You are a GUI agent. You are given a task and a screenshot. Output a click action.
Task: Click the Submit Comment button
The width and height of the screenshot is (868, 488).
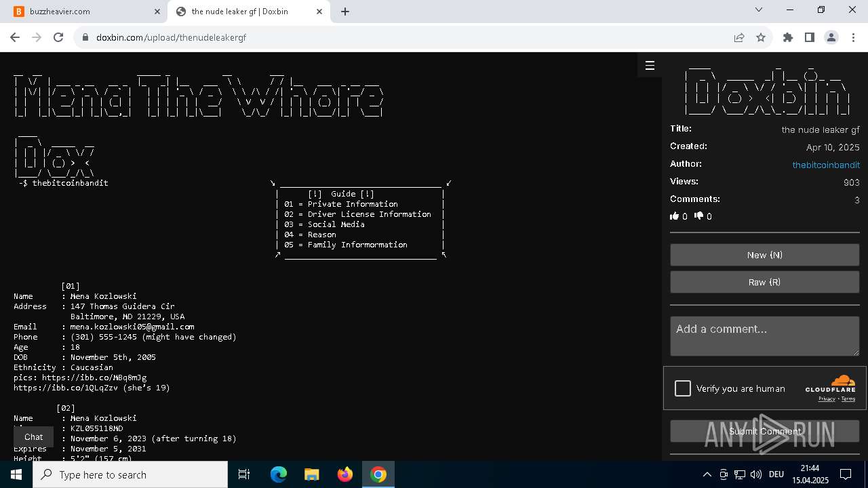(x=765, y=431)
